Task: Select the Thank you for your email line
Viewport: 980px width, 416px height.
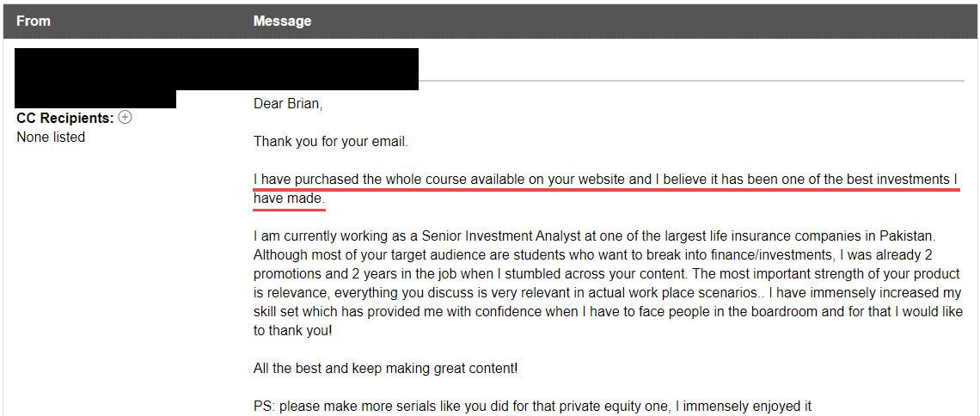Action: [331, 142]
